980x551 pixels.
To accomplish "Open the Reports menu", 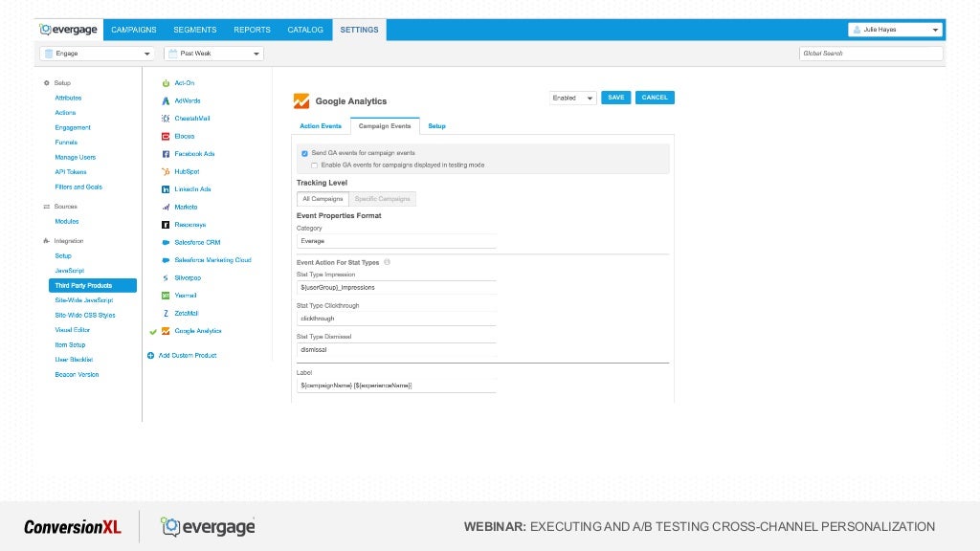I will click(x=252, y=30).
